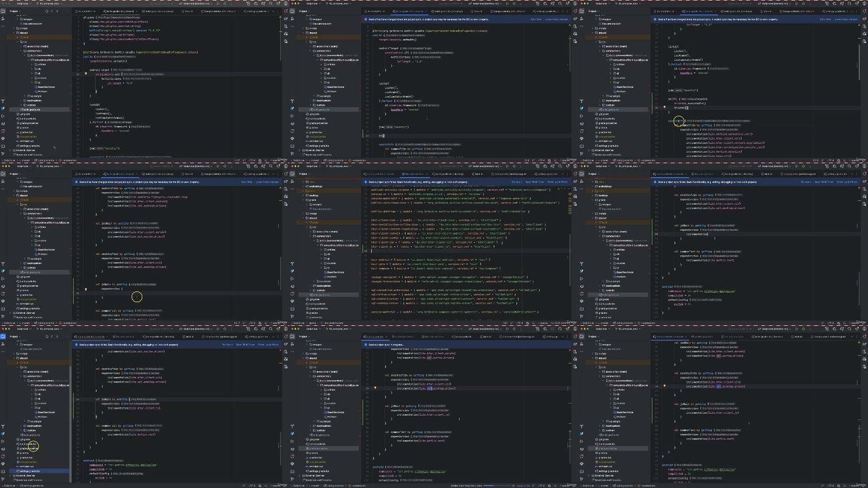Image resolution: width=868 pixels, height=488 pixels.
Task: Click yellow intention bulb in bottom-right frame editor
Action: point(664,386)
